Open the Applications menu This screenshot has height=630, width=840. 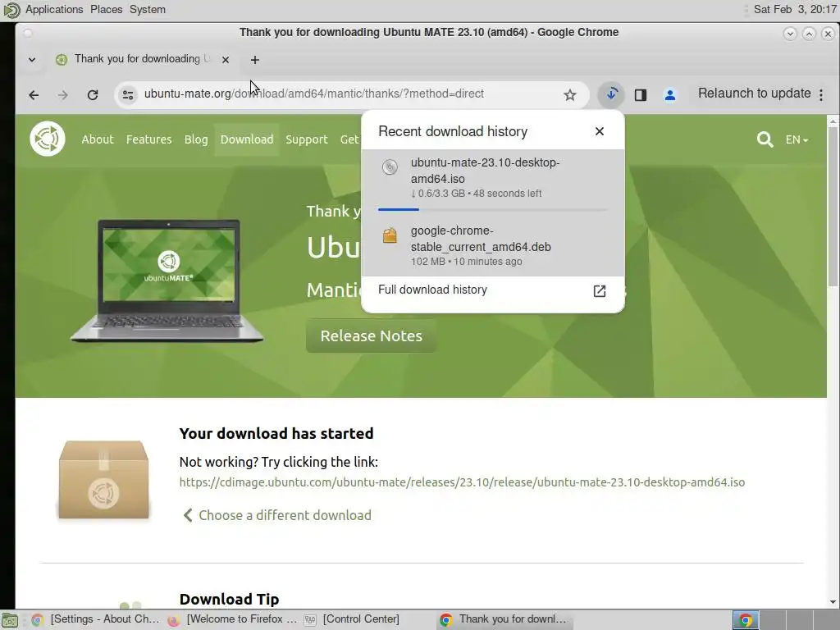[x=54, y=9]
